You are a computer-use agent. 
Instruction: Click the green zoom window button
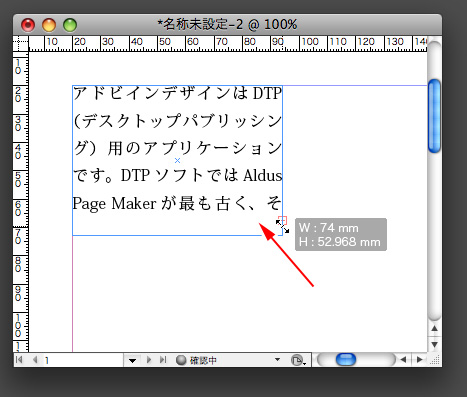pyautogui.click(x=70, y=25)
